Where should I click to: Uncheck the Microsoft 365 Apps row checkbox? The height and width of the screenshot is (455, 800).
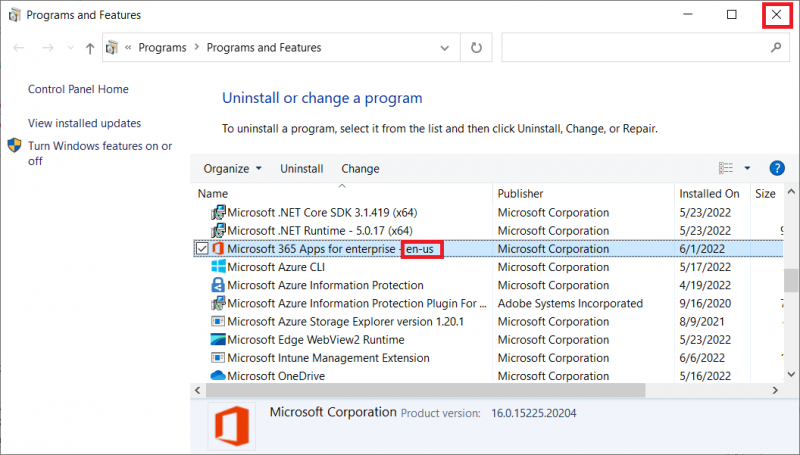tap(202, 248)
